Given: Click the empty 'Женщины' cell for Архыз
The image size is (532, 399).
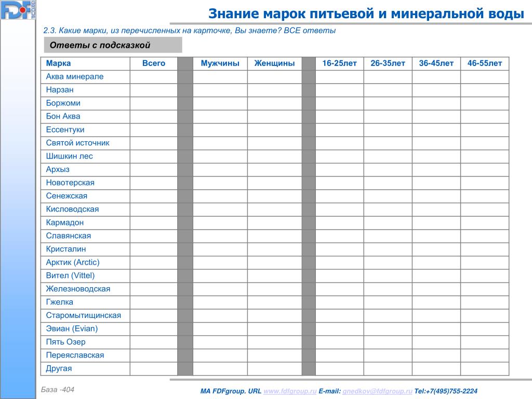Looking at the screenshot, I should click(x=274, y=169).
